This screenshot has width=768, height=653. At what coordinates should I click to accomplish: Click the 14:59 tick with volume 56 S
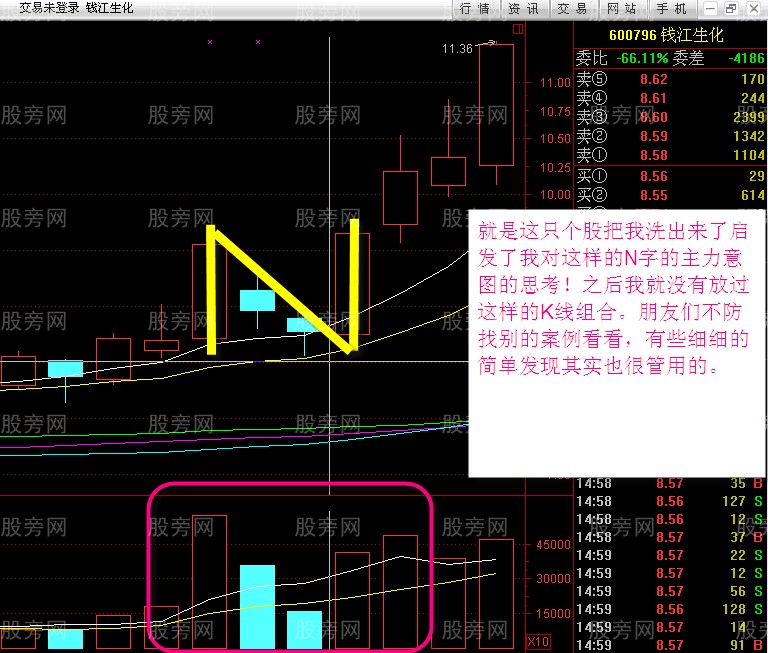(x=670, y=591)
